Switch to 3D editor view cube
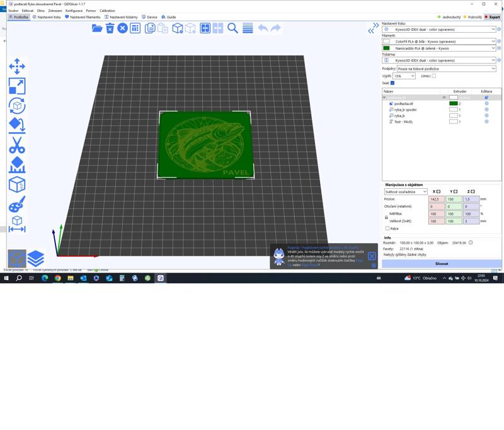Image resolution: width=504 pixels, height=430 pixels. coord(17,259)
